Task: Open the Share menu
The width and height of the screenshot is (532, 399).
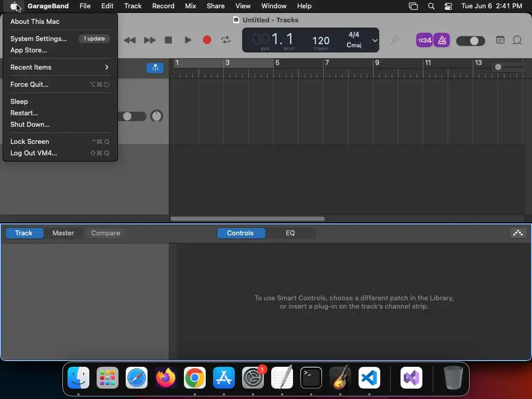Action: [216, 6]
